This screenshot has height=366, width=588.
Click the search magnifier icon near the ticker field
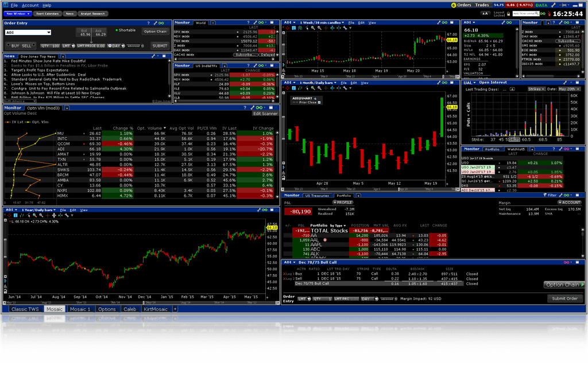(536, 14)
